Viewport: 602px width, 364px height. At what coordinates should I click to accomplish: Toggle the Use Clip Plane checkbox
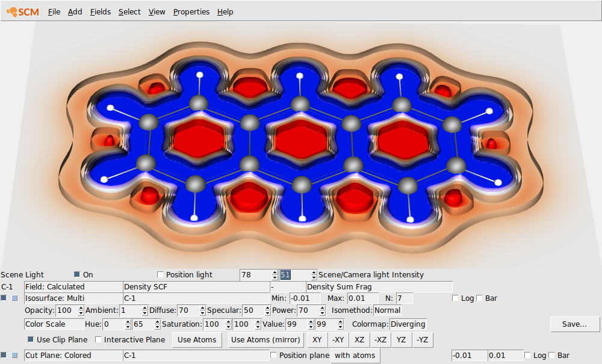30,339
